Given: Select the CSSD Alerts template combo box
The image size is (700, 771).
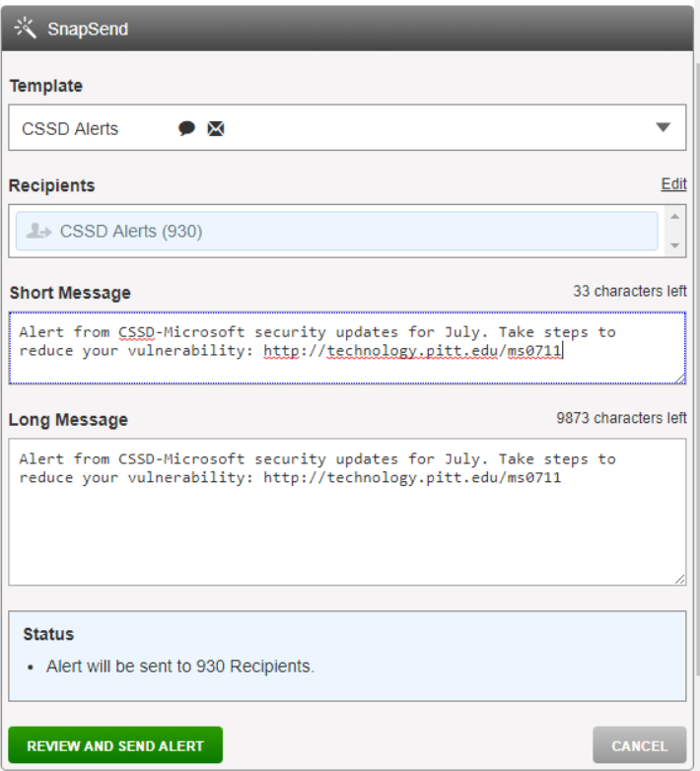Looking at the screenshot, I should pos(347,127).
